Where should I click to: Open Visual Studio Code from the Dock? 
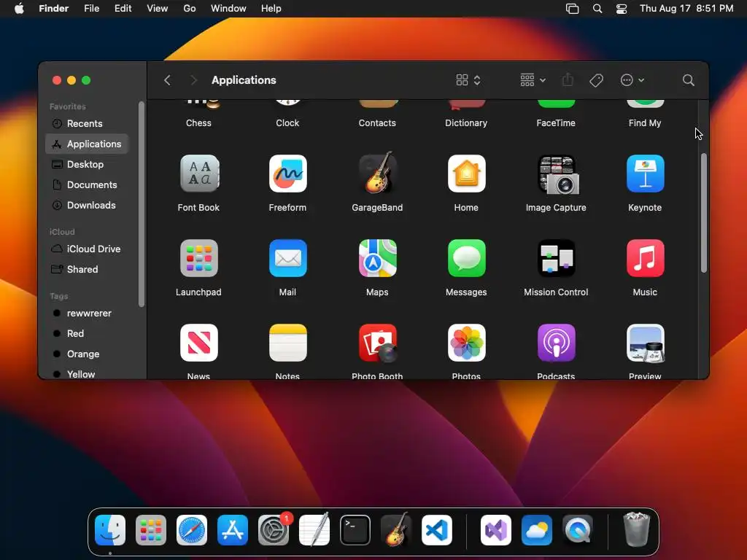[x=437, y=530]
